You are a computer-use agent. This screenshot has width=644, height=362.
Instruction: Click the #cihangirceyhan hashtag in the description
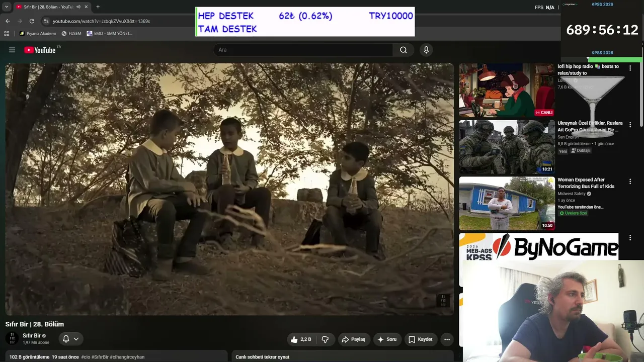point(127,357)
